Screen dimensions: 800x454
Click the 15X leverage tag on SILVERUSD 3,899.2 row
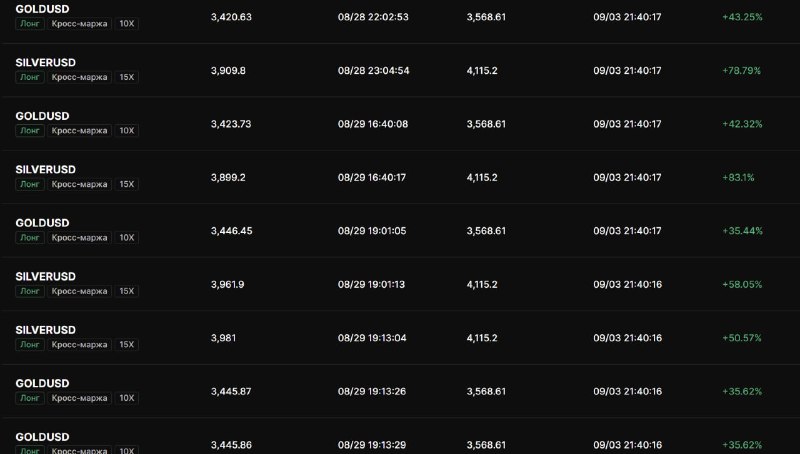point(127,184)
